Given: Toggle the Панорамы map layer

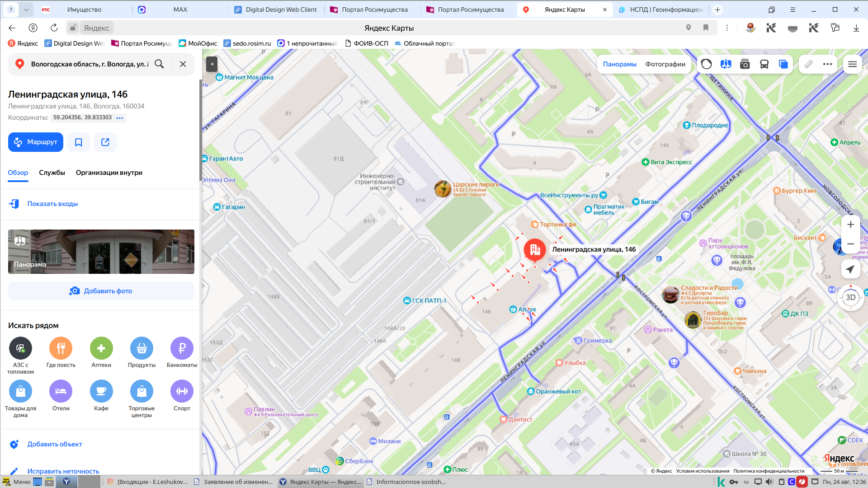Looking at the screenshot, I should 620,64.
